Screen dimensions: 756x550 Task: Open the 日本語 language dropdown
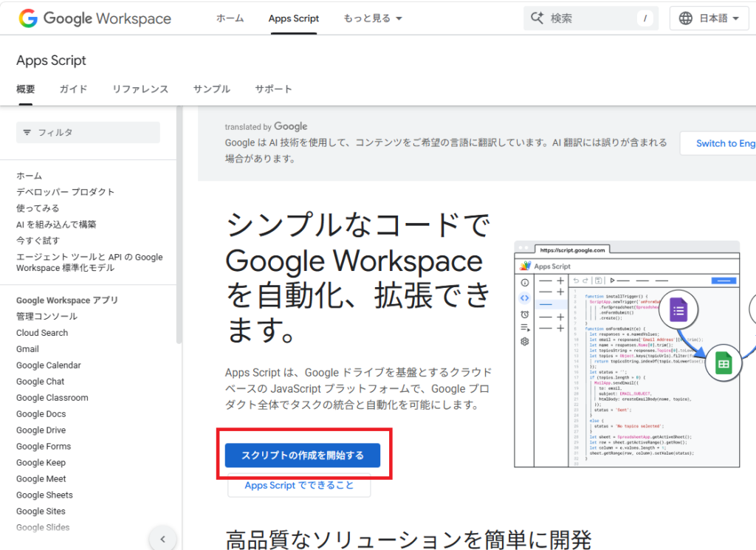(709, 18)
